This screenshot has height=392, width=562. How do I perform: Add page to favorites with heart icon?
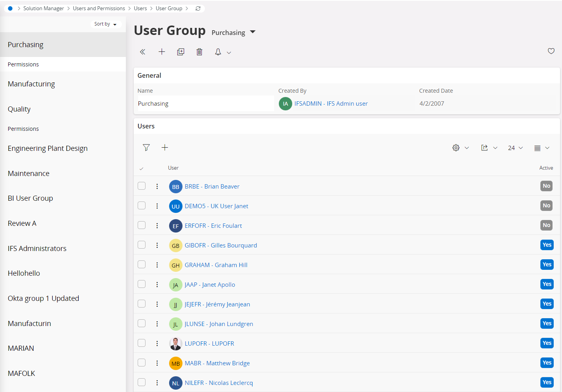tap(551, 51)
